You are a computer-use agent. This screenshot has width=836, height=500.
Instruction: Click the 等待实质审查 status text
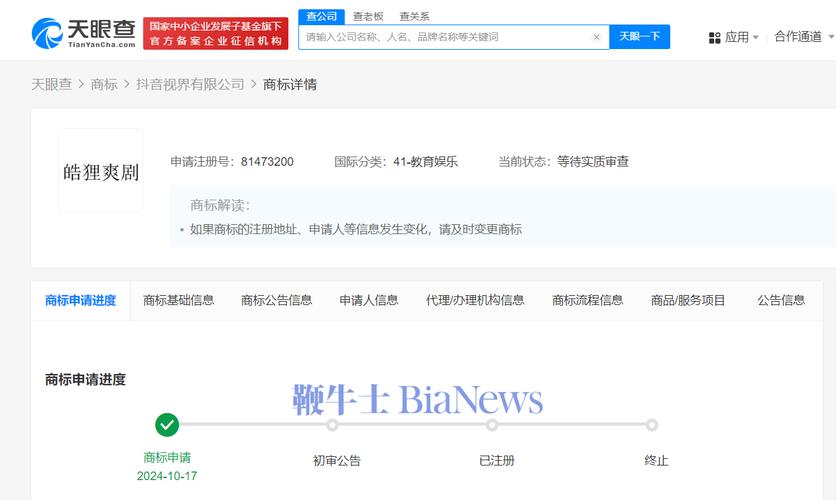593,162
